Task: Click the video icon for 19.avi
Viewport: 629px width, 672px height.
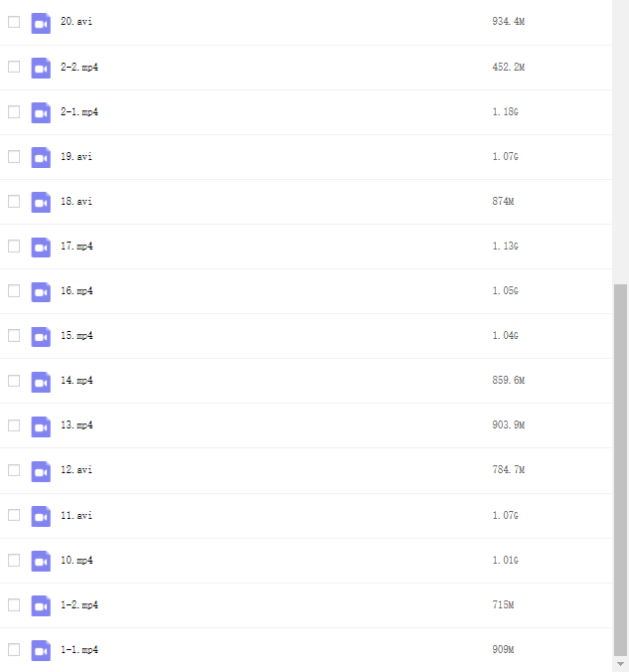Action: [x=41, y=157]
